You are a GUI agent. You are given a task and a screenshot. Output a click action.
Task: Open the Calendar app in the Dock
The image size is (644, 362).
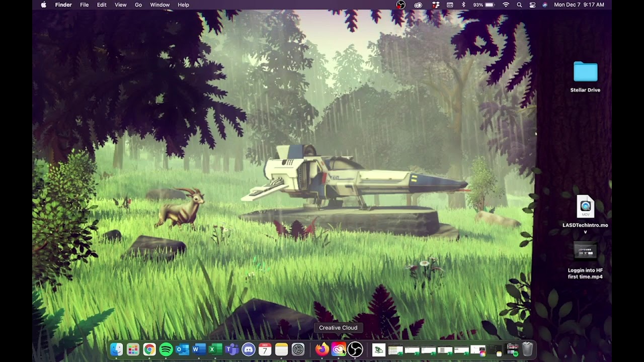click(x=265, y=349)
